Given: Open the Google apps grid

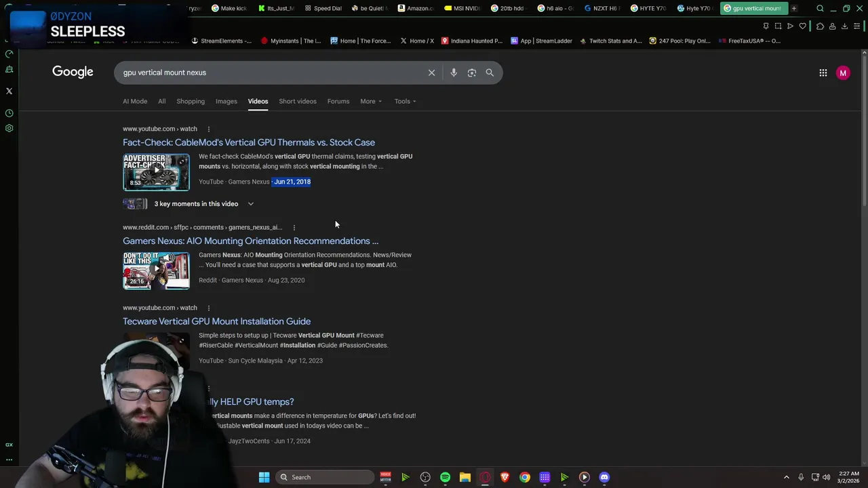Looking at the screenshot, I should coord(823,73).
